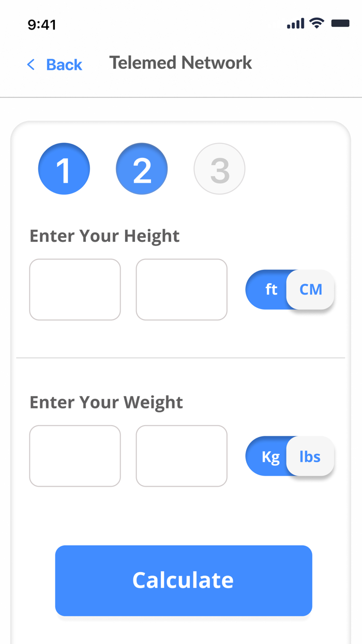
Task: Click the first height input field
Action: [74, 289]
